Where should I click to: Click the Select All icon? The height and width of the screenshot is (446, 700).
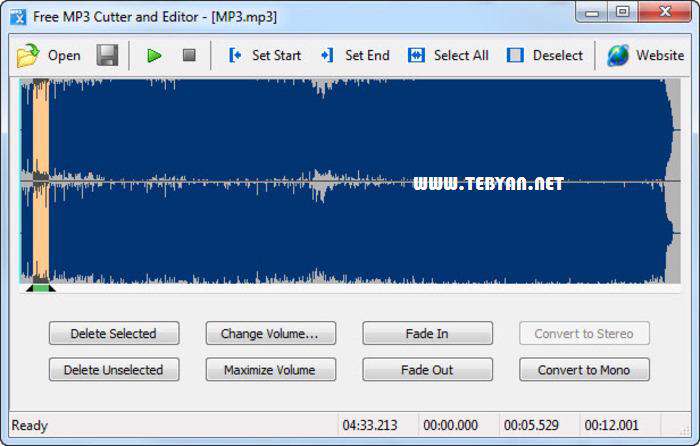pos(416,55)
